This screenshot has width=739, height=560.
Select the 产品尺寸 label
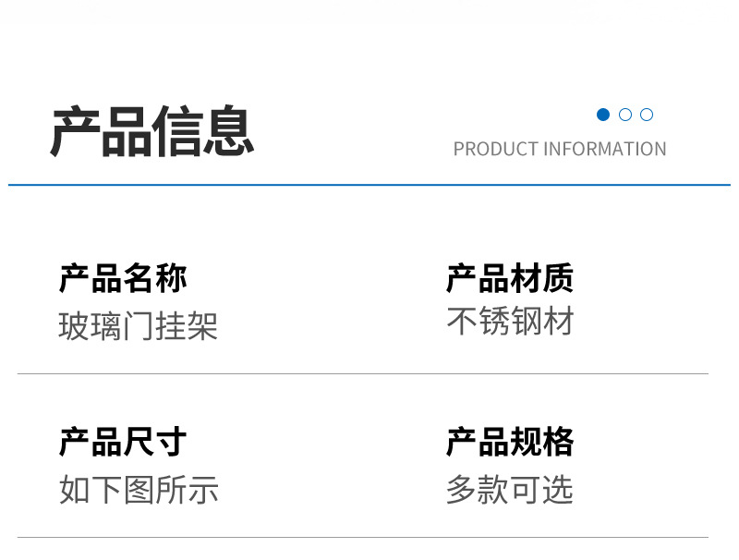click(123, 442)
